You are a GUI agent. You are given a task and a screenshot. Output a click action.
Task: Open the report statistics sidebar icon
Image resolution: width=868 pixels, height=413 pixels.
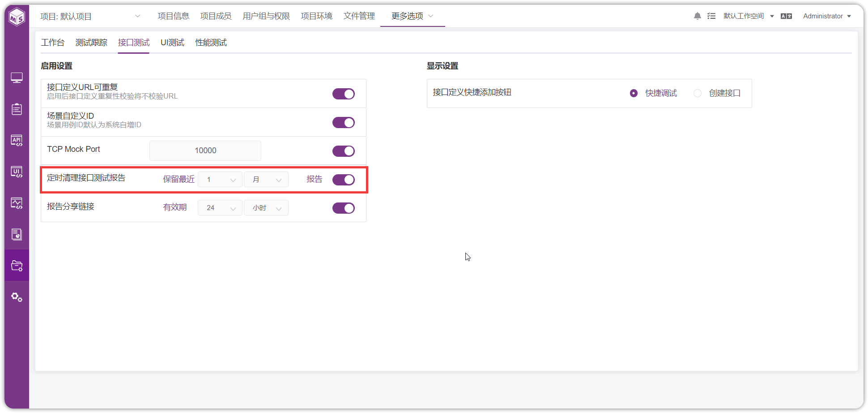(x=17, y=234)
